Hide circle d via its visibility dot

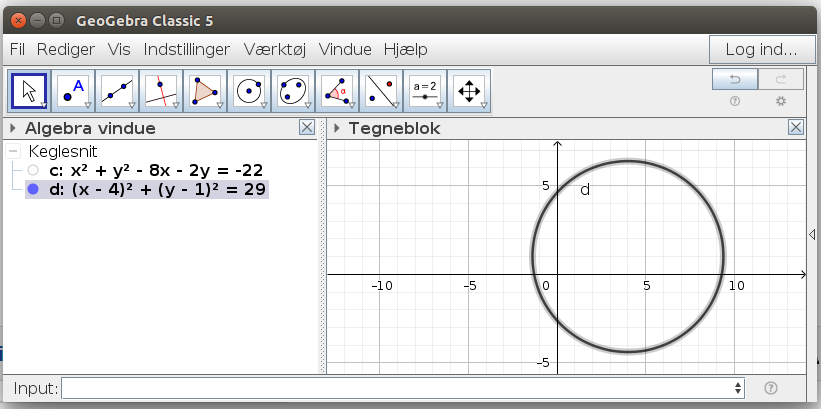point(33,189)
